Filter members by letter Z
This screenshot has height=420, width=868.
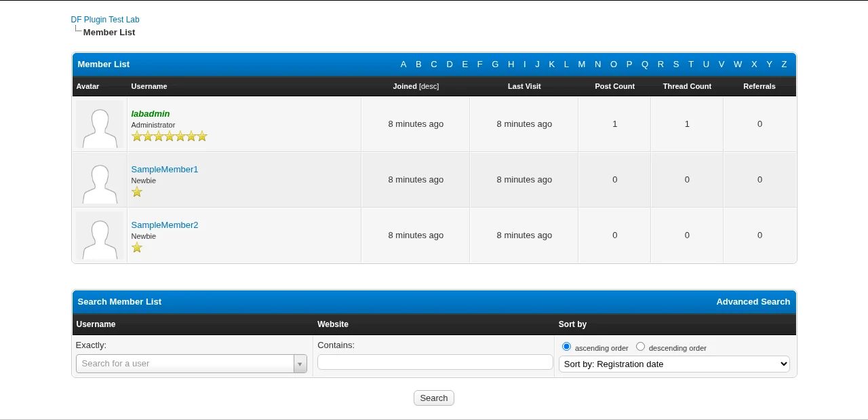(784, 64)
